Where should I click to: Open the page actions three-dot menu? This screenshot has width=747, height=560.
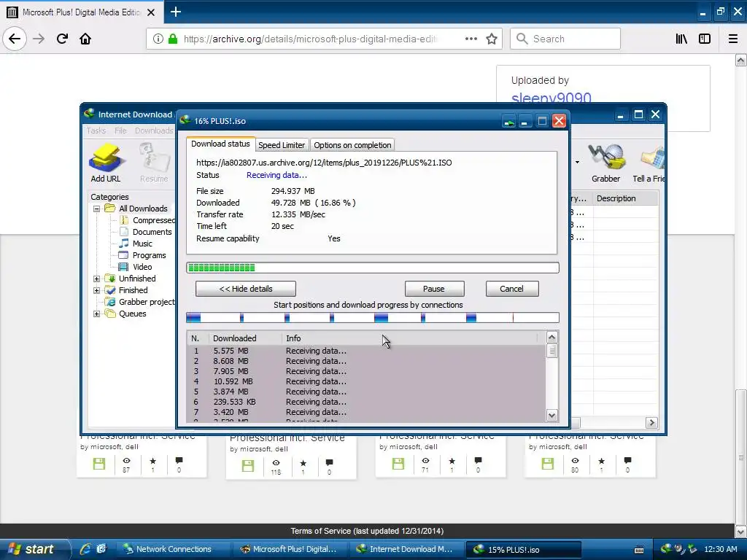(x=471, y=39)
